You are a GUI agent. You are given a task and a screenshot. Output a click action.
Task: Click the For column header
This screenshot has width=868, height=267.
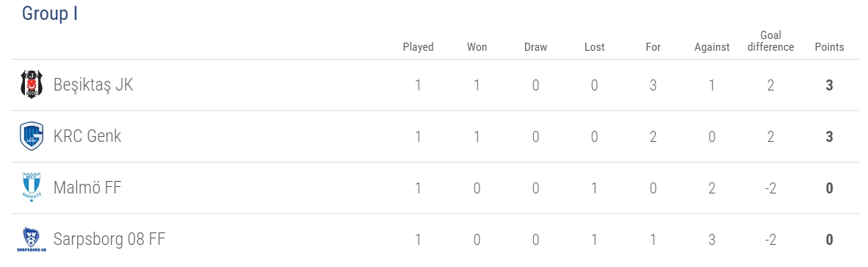coord(654,47)
